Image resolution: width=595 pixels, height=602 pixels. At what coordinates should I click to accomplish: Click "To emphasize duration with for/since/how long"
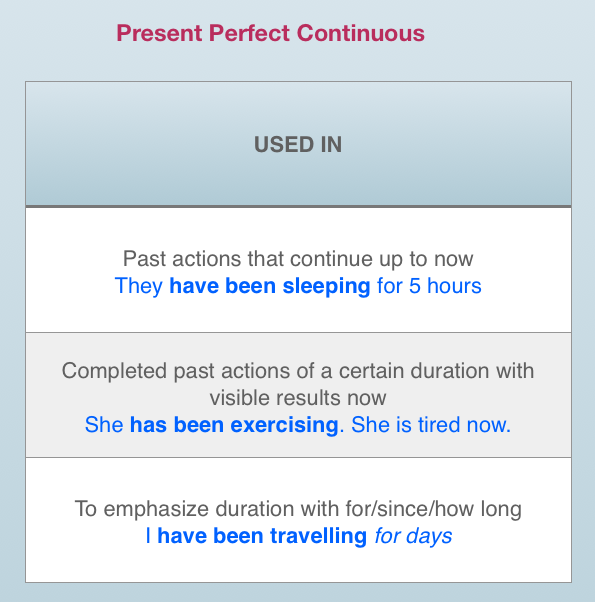(298, 509)
